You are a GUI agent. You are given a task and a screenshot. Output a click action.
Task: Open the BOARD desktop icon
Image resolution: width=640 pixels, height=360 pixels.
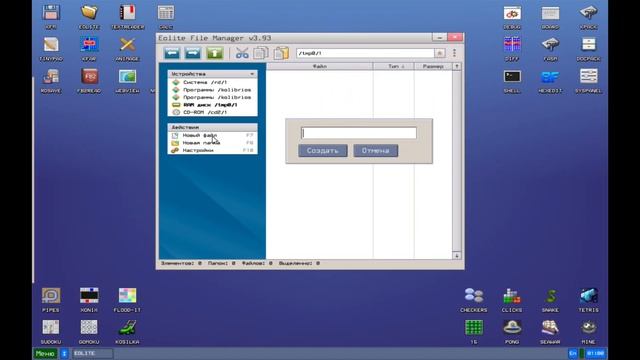(x=550, y=17)
